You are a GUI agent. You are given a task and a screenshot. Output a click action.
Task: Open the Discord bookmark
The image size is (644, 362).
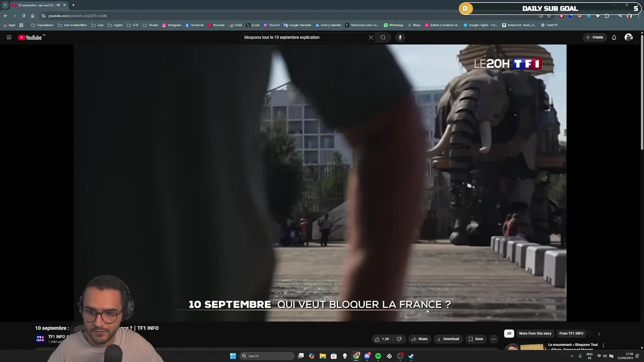pyautogui.click(x=272, y=25)
